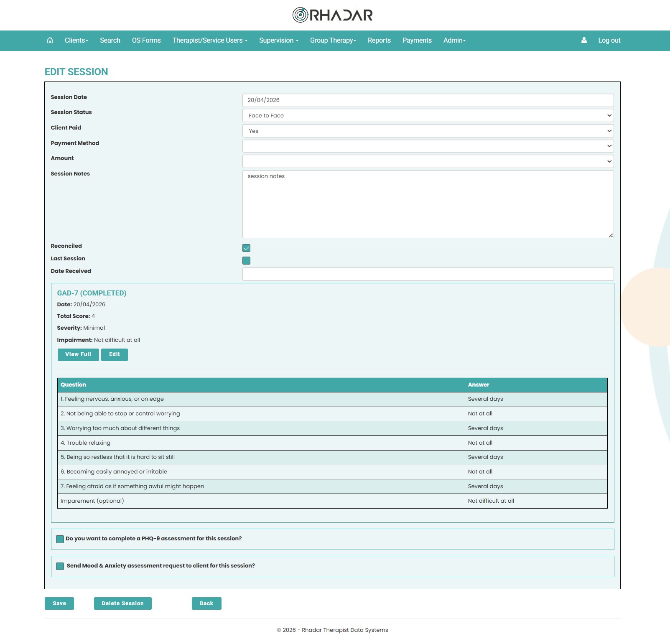Navigate to Reports
The height and width of the screenshot is (644, 670).
pos(379,40)
